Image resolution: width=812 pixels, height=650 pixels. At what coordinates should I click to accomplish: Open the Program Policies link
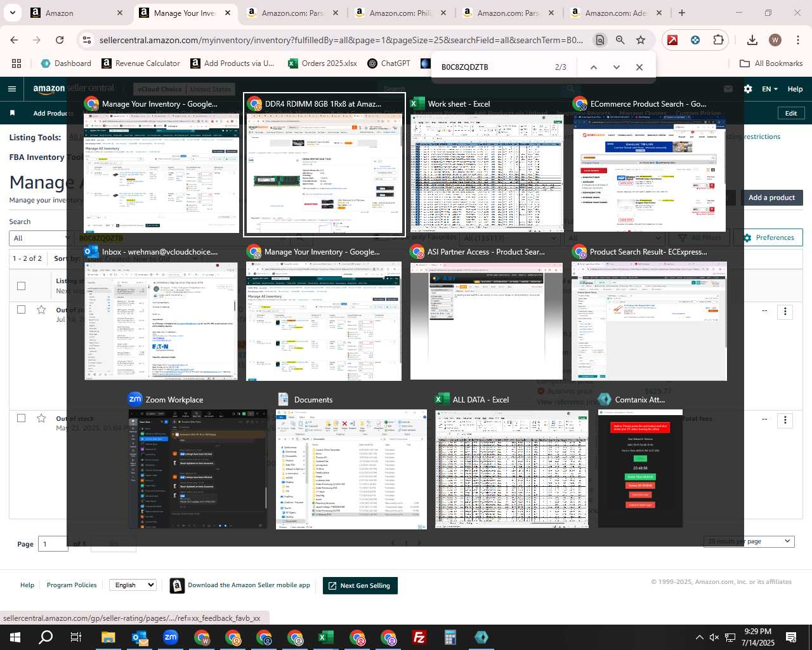(72, 585)
